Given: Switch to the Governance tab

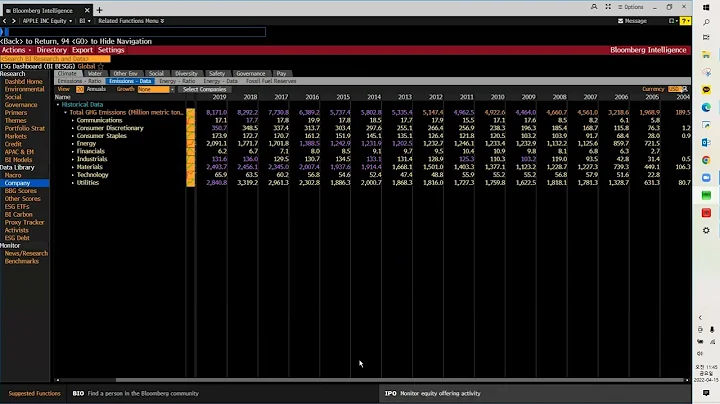Looking at the screenshot, I should pos(251,73).
